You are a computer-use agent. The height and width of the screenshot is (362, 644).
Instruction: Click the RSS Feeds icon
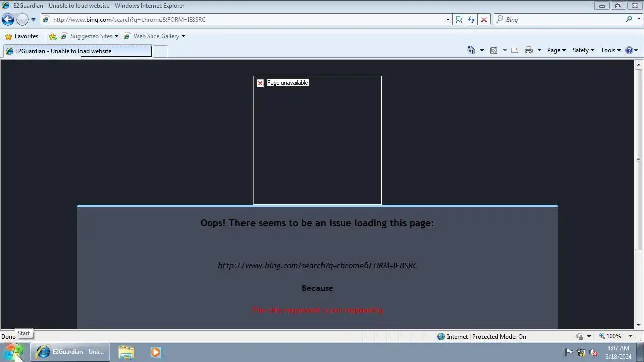pos(494,50)
